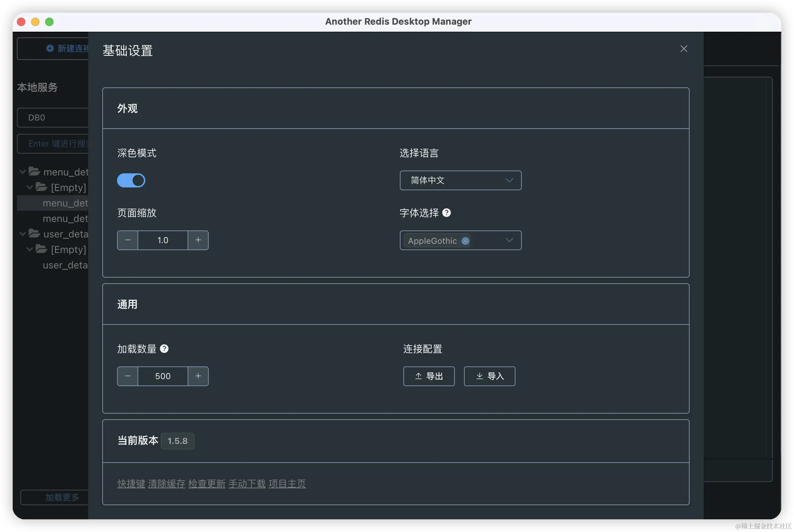Open the 项目主页 project homepage link

click(x=287, y=484)
